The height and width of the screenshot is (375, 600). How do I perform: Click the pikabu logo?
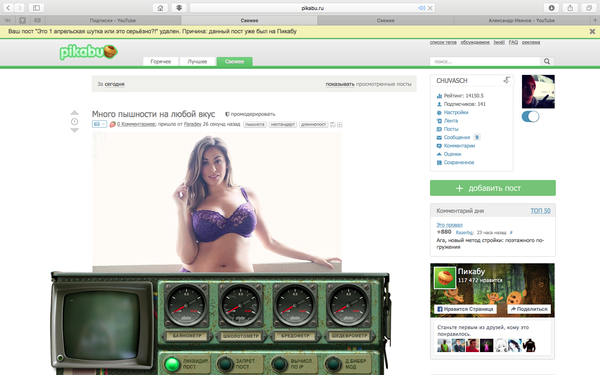[88, 52]
